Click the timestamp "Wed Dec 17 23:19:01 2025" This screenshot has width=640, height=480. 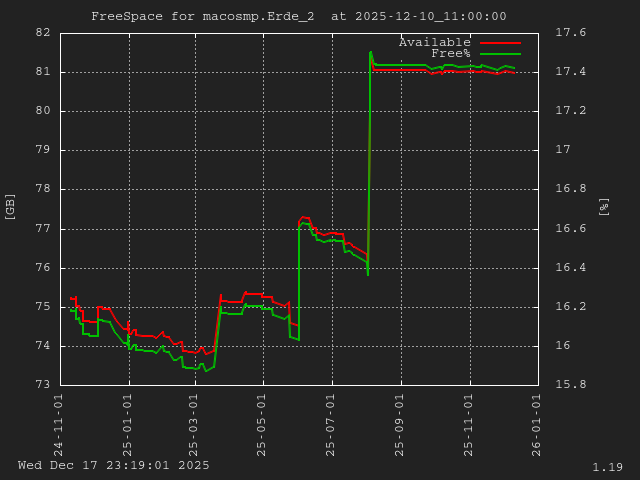[x=114, y=465]
